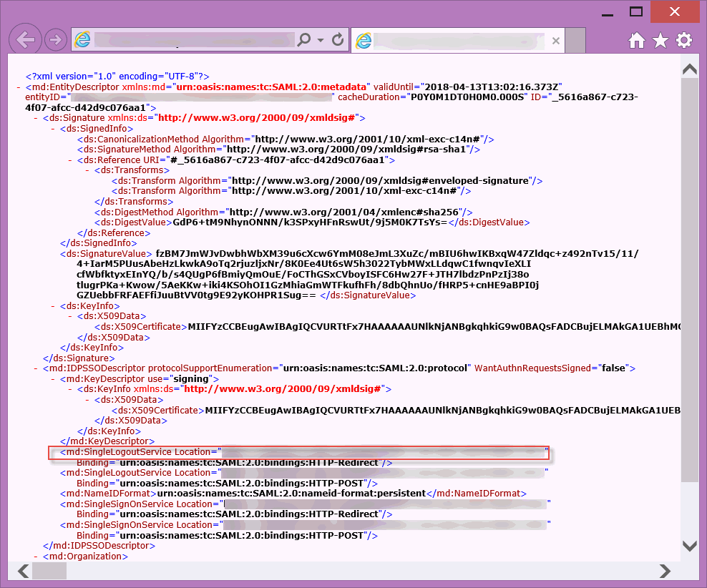707x588 pixels.
Task: Click the address bar search magnifier
Action: (x=304, y=40)
